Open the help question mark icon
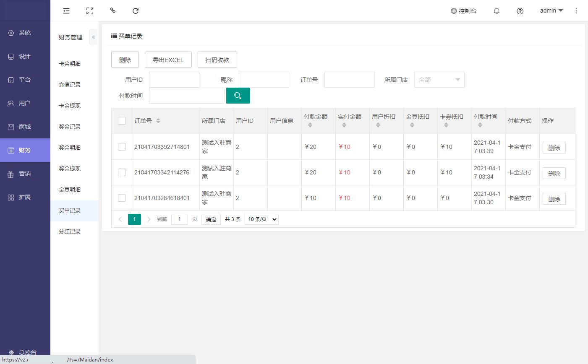588x364 pixels. pos(520,11)
